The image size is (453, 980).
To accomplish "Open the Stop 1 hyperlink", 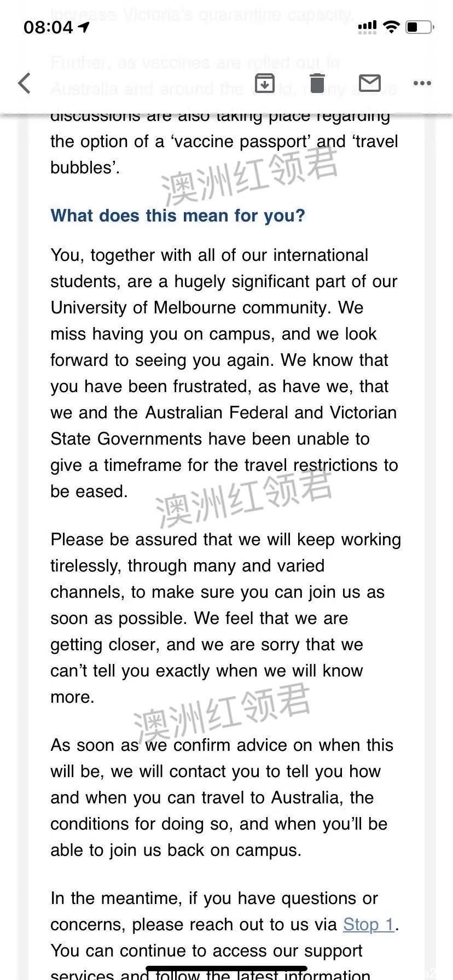I will click(369, 924).
